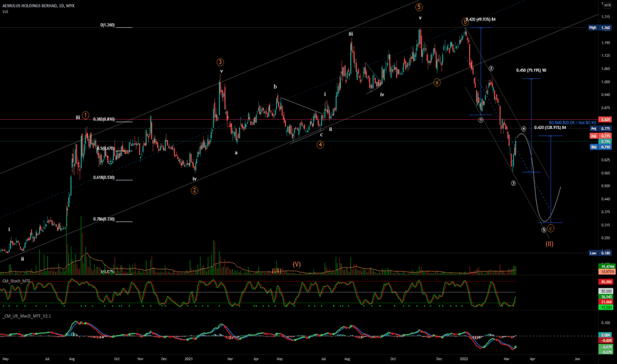Click the Jun label on time axis
Image resolution: width=617 pixels, height=364 pixels.
click(577, 359)
